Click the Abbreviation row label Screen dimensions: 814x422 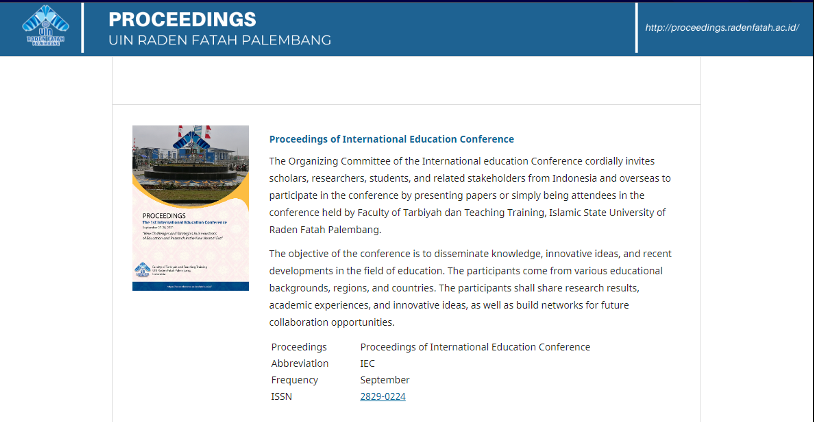coord(300,364)
